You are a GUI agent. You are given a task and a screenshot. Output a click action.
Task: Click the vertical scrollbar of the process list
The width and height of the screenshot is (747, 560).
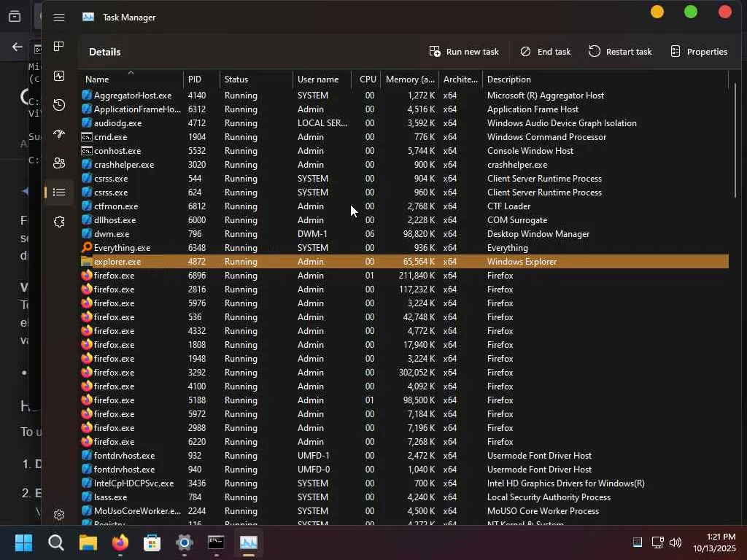point(735,141)
